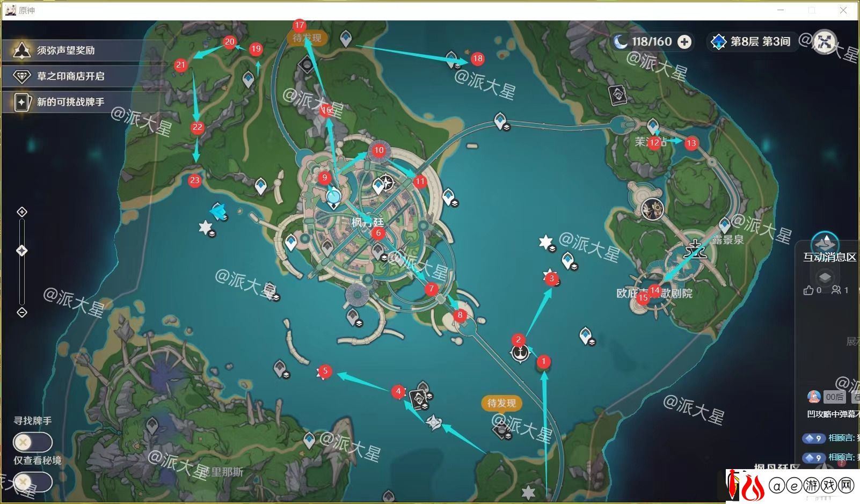This screenshot has height=504, width=860.
Task: Click the zoom-out minus icon below slider
Action: [22, 312]
